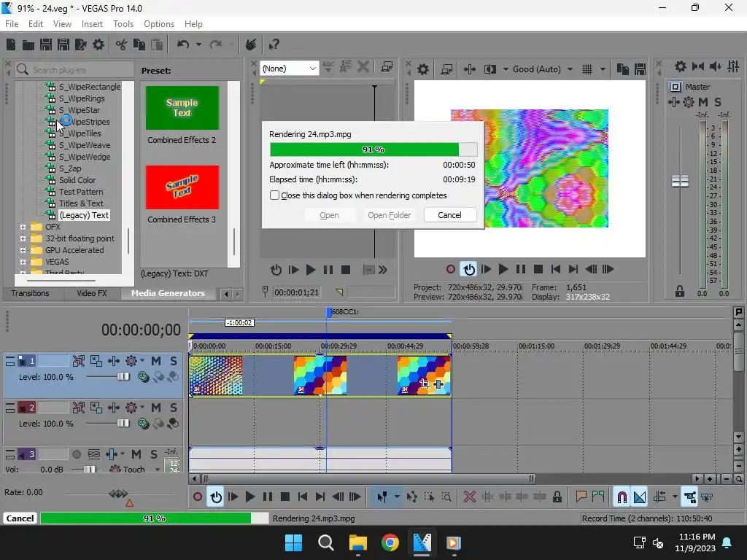Adjust the Master bus volume fader
This screenshot has height=560, width=747.
[x=681, y=181]
